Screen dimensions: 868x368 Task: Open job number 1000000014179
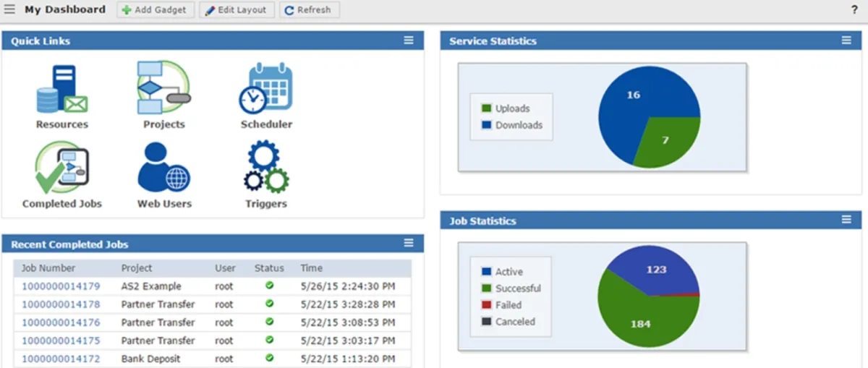tap(61, 286)
